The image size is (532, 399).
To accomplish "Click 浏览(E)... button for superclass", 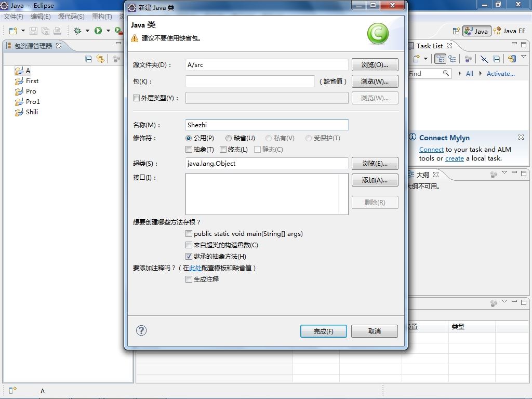I will click(x=375, y=164).
